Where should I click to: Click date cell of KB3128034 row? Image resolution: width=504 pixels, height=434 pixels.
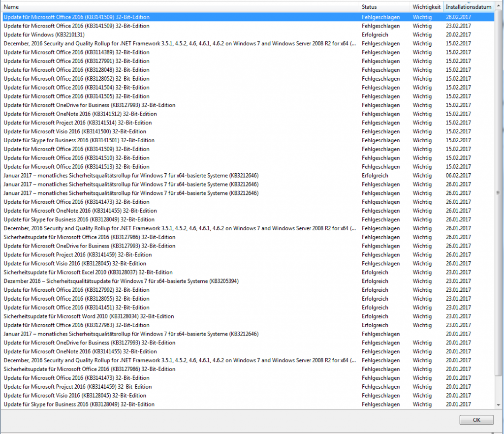tap(458, 316)
